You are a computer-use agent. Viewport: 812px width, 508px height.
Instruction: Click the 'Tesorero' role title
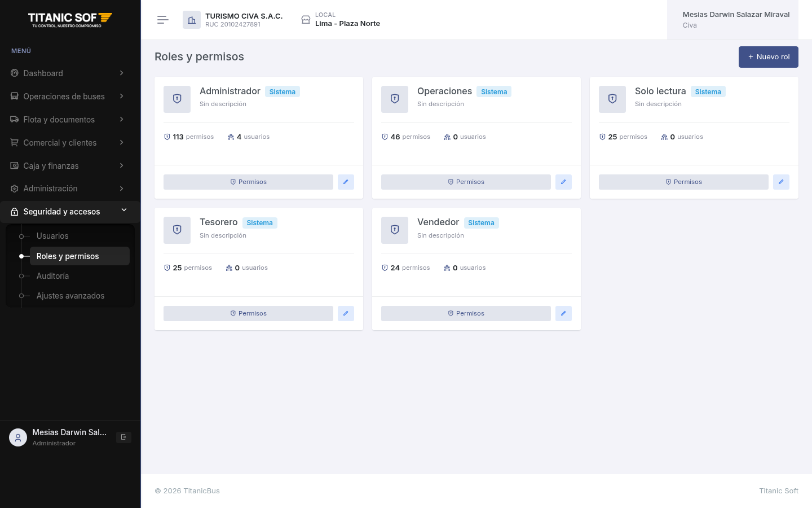219,222
